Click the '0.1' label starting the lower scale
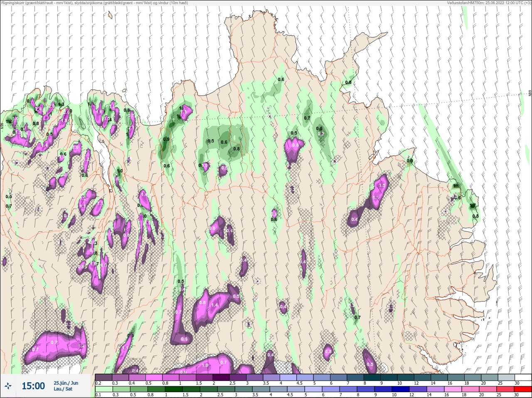The image size is (532, 398). point(98,395)
